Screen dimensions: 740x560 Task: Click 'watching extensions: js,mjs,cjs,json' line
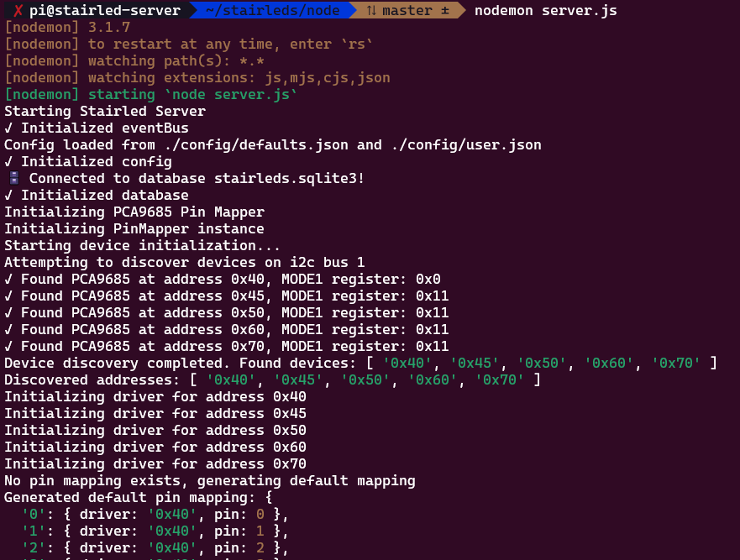197,78
